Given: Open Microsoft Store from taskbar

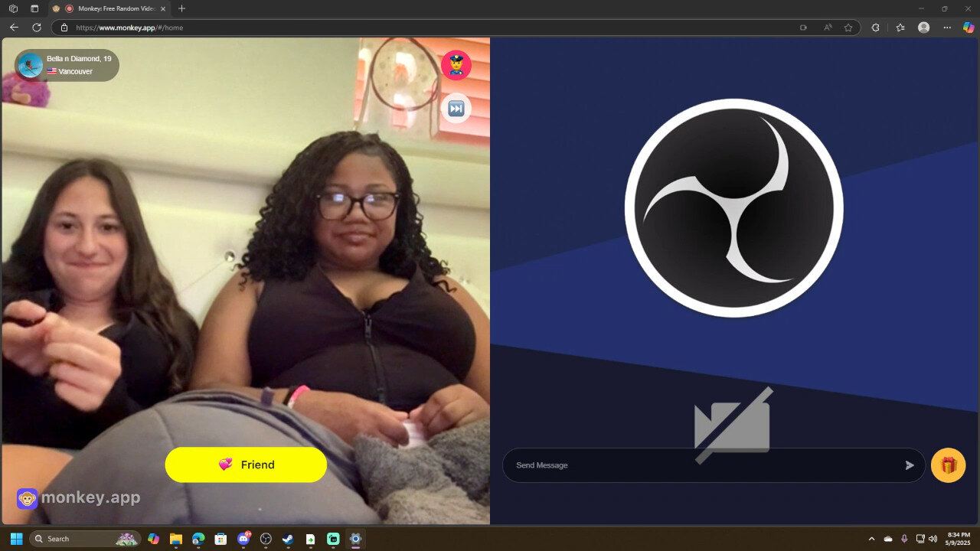Looking at the screenshot, I should coord(220,539).
